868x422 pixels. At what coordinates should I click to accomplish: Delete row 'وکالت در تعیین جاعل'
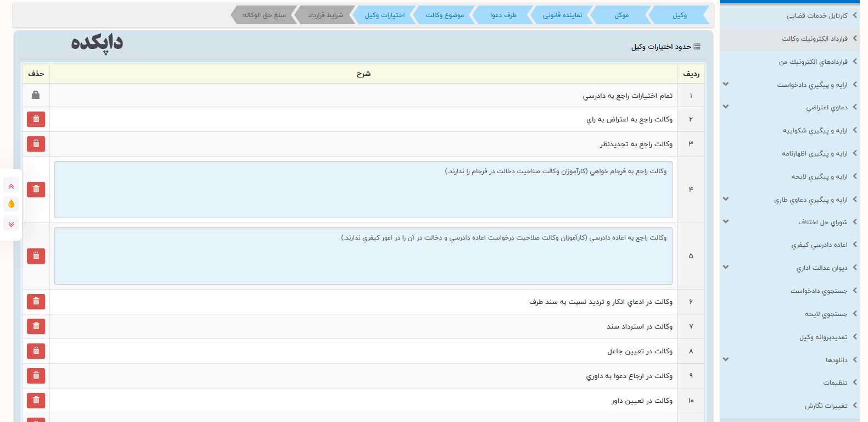click(36, 351)
